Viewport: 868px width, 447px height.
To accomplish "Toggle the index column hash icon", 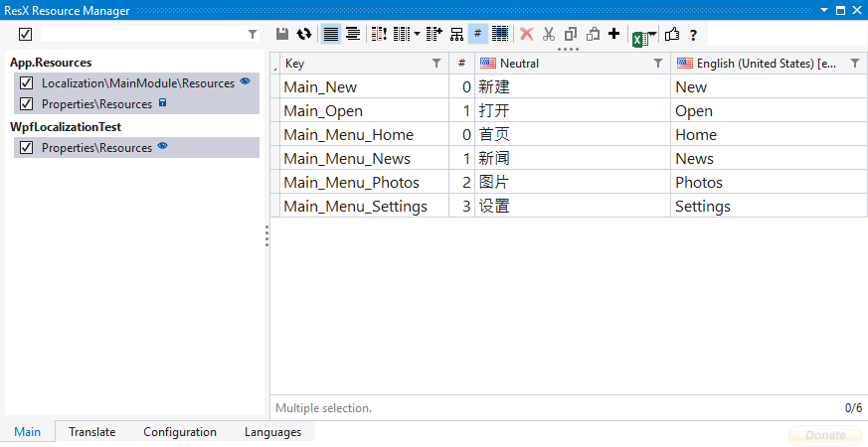I will pyautogui.click(x=477, y=34).
